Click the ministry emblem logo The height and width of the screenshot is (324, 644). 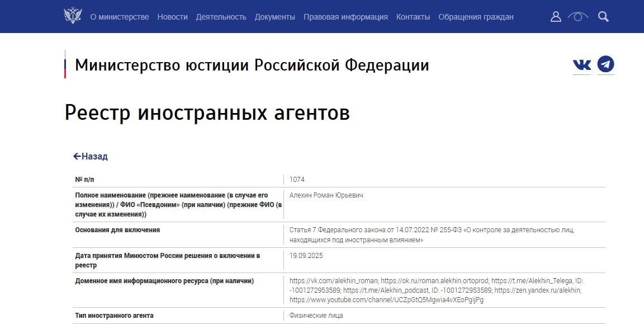pos(73,16)
